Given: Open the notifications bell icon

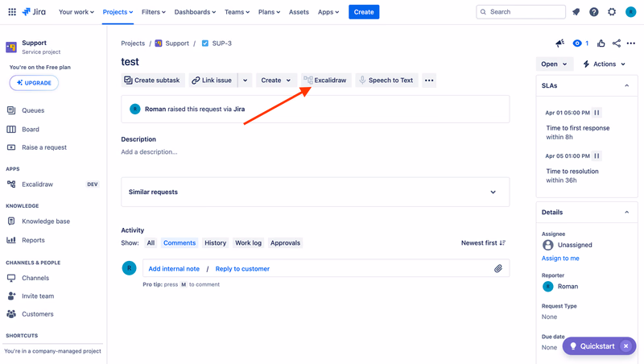Looking at the screenshot, I should pos(576,12).
